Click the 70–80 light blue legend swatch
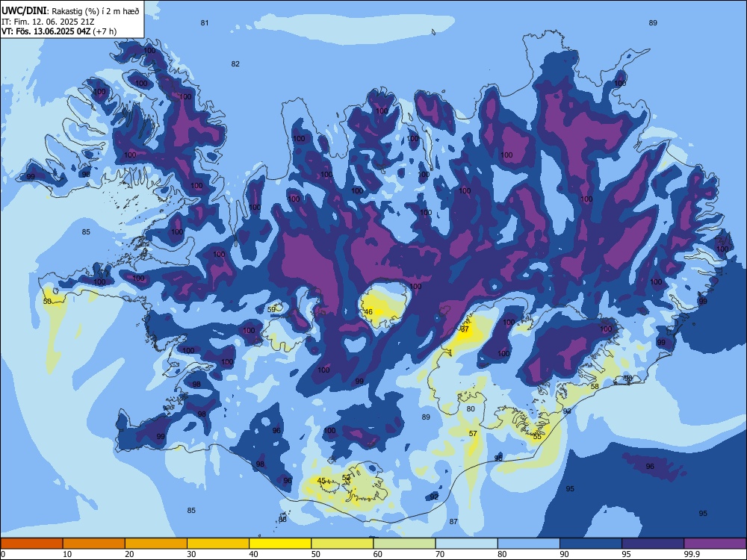747x560 pixels. click(x=466, y=544)
